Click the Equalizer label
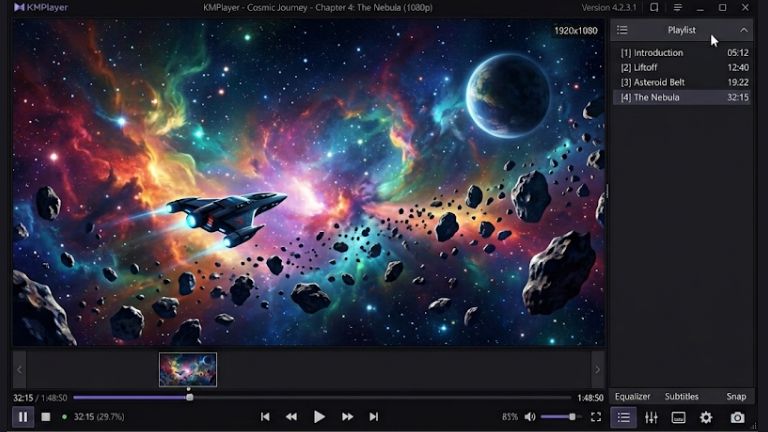 pos(632,396)
